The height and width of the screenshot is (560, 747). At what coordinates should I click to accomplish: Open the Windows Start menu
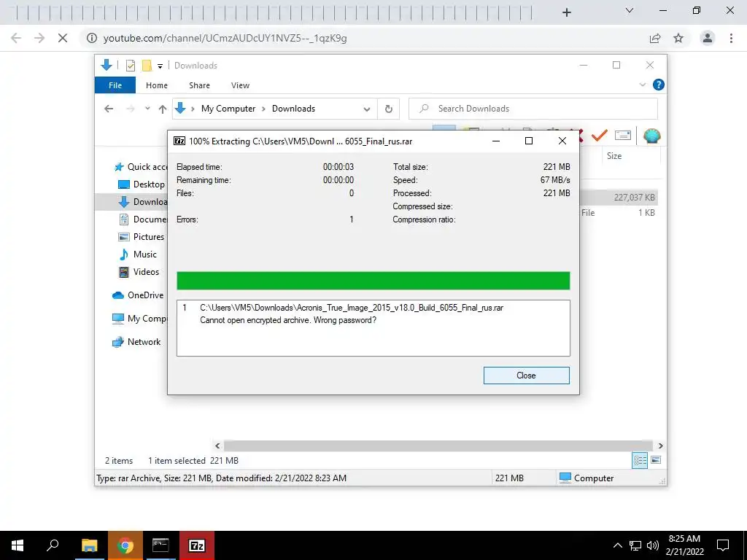18,545
